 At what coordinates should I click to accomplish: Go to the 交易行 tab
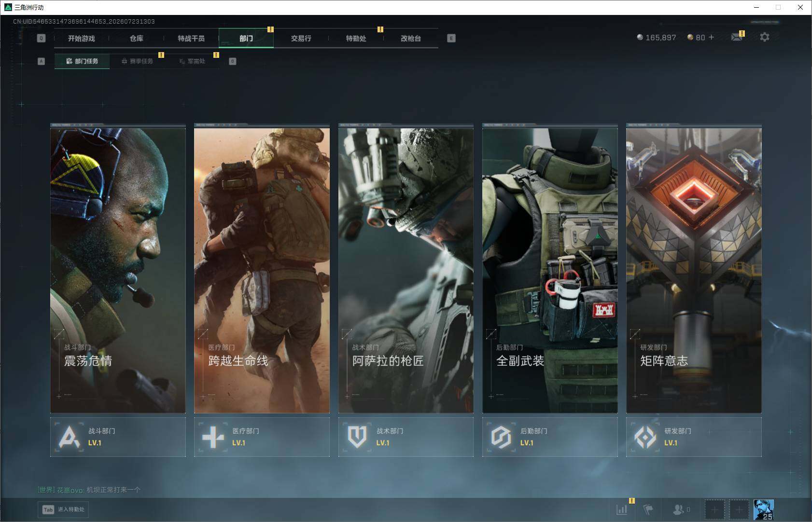pos(301,38)
